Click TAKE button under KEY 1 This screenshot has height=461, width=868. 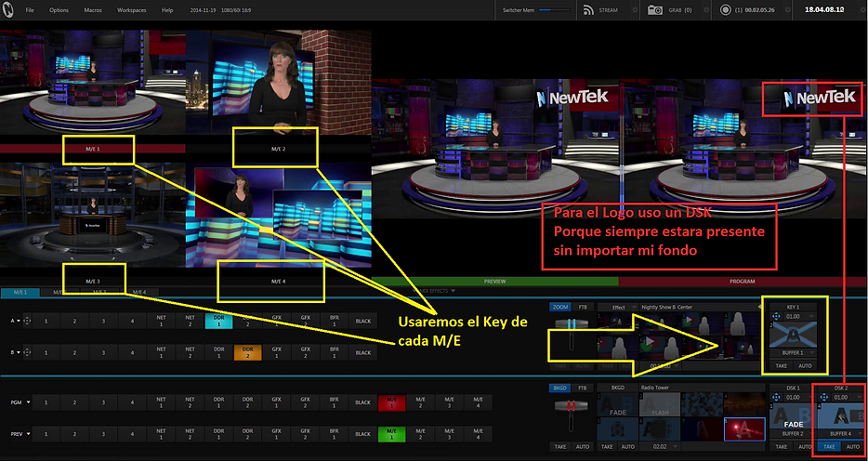coord(781,366)
